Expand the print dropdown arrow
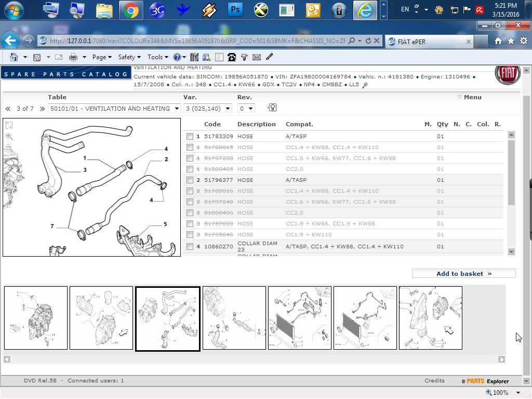 click(x=84, y=57)
